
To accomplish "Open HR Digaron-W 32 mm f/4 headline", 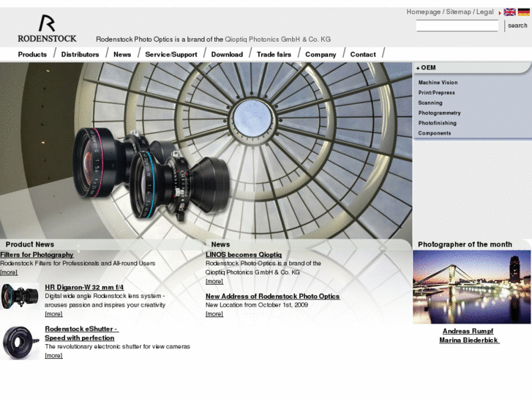I will pos(84,287).
